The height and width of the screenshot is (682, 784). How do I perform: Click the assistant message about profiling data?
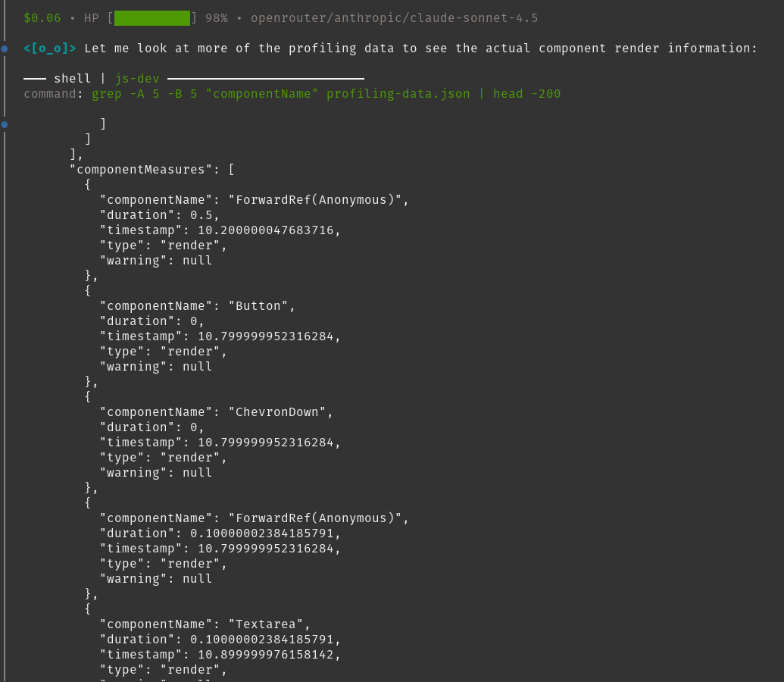click(420, 48)
